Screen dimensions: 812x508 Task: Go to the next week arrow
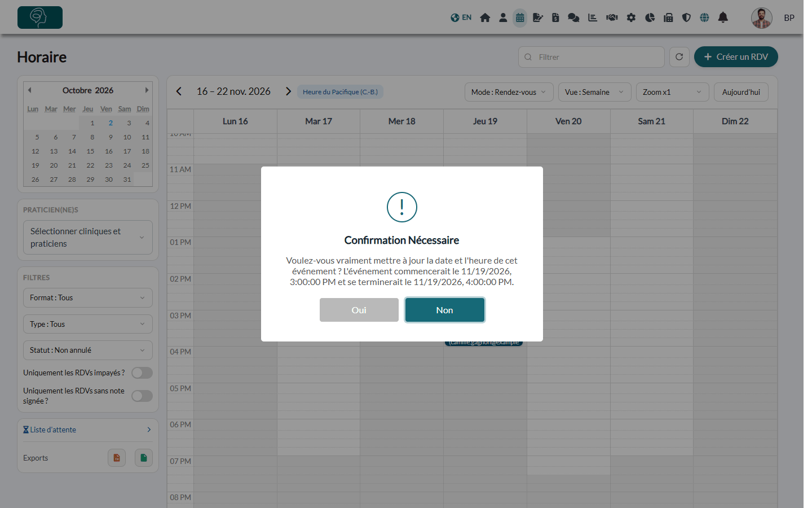click(x=288, y=91)
